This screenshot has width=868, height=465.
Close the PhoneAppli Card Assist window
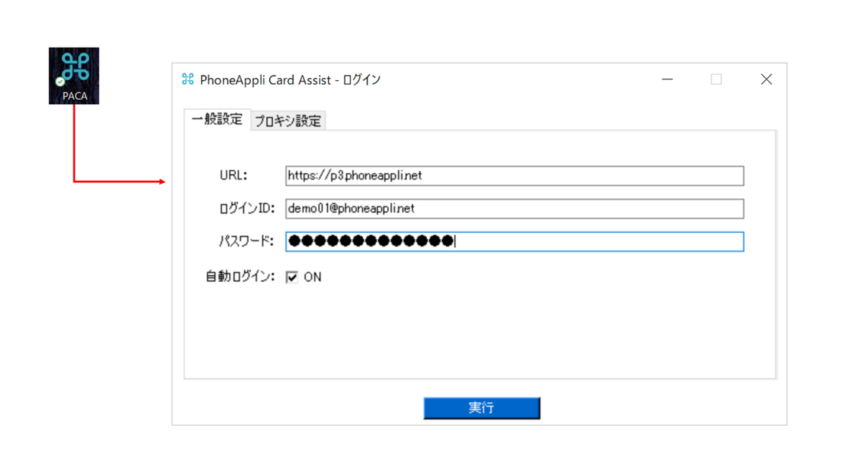766,79
